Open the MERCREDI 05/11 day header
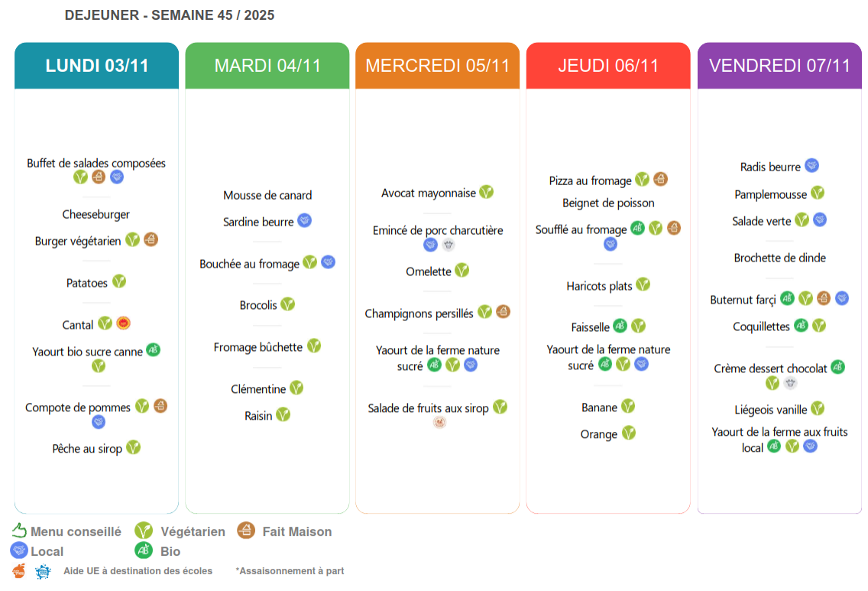The height and width of the screenshot is (591, 868). [437, 66]
